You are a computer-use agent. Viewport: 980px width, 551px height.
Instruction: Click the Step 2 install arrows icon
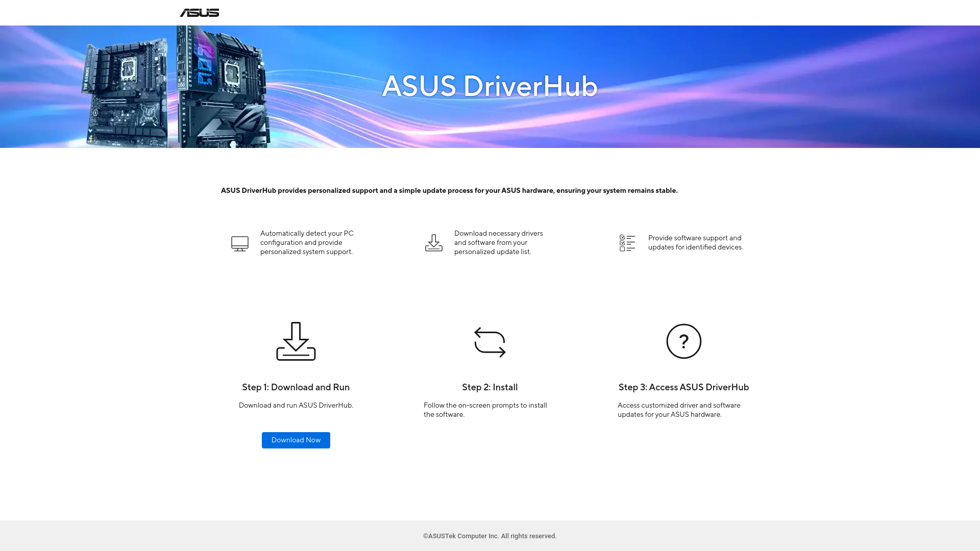(x=490, y=342)
